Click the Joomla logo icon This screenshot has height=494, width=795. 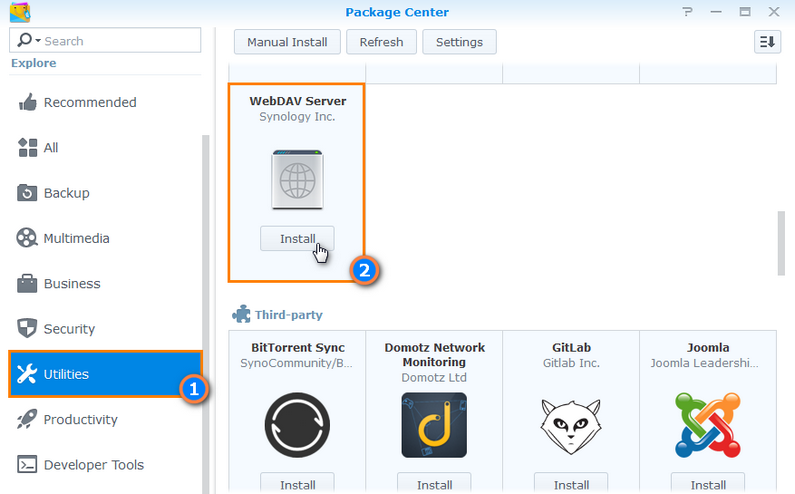click(708, 425)
